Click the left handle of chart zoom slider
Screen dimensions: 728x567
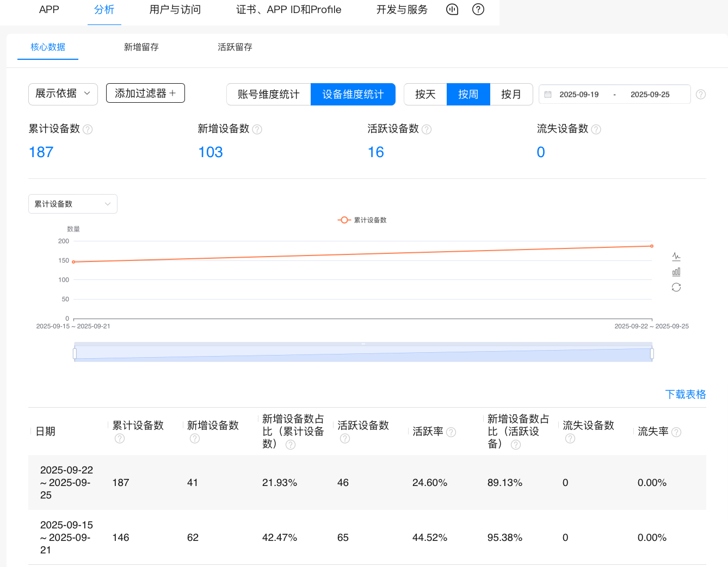click(x=75, y=354)
